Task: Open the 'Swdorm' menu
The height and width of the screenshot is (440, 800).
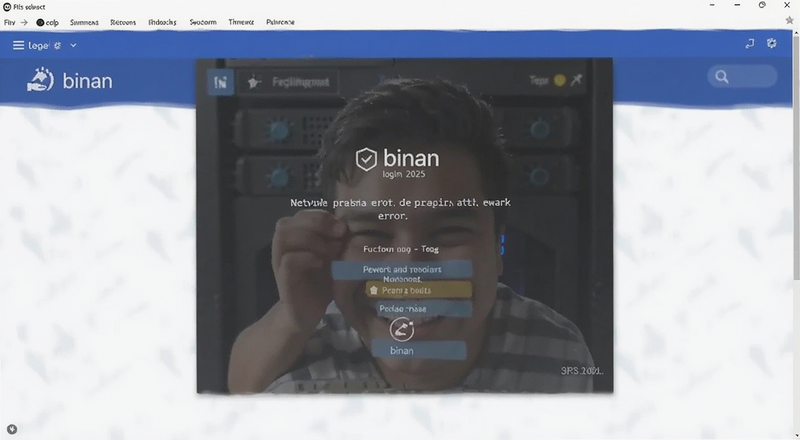Action: pos(203,22)
